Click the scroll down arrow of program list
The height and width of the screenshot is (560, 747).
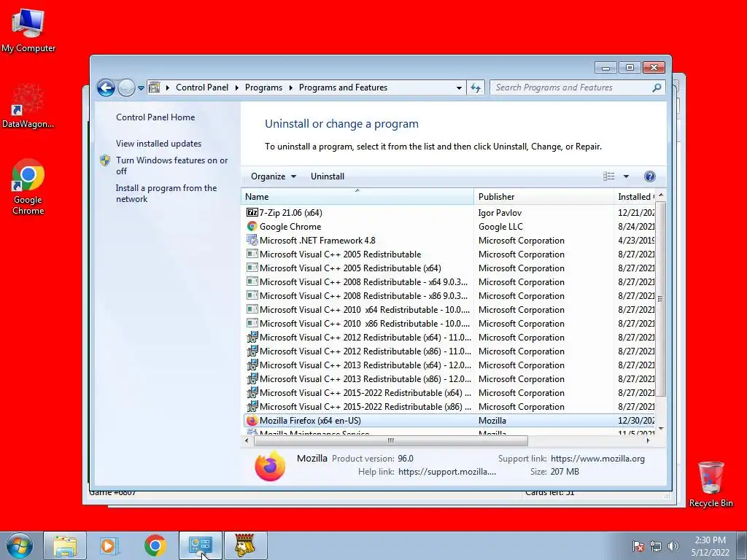(660, 429)
